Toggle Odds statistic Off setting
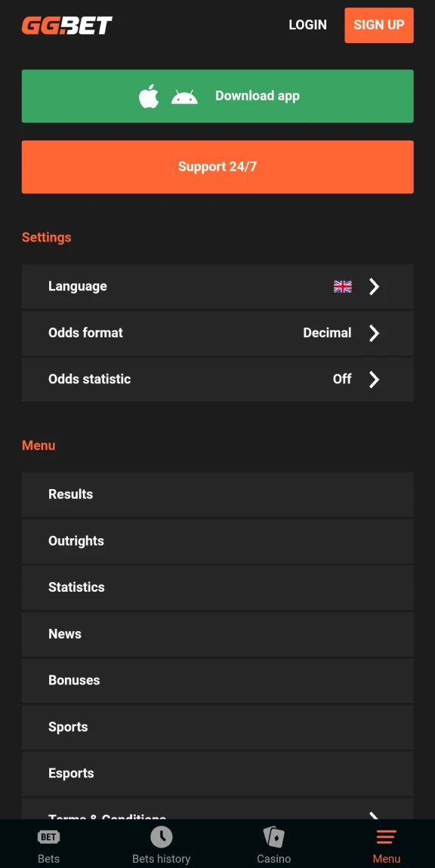 click(x=342, y=379)
